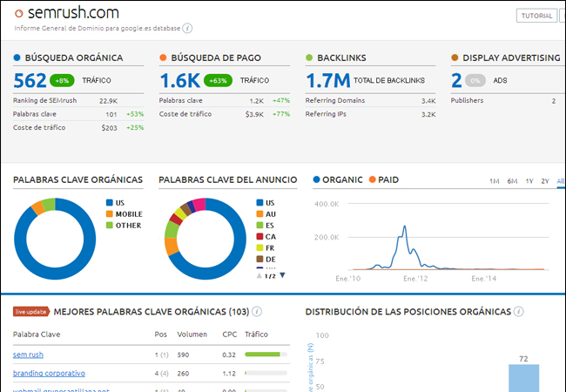Click the DE brown legend swatch
This screenshot has width=566, height=392.
(259, 260)
